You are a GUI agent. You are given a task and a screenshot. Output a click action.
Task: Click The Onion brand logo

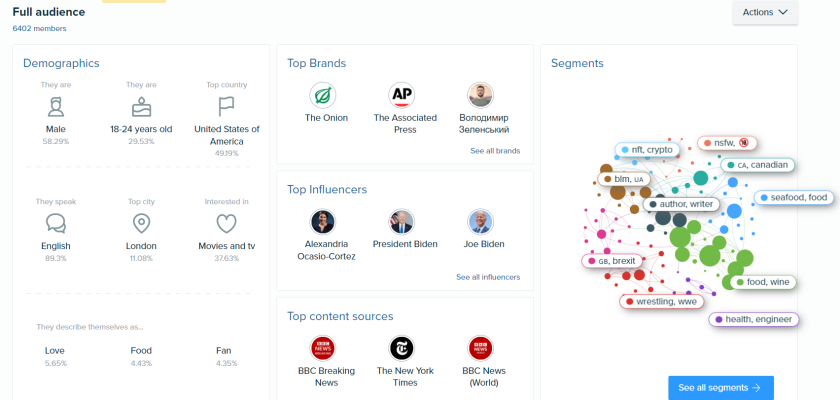[x=322, y=96]
